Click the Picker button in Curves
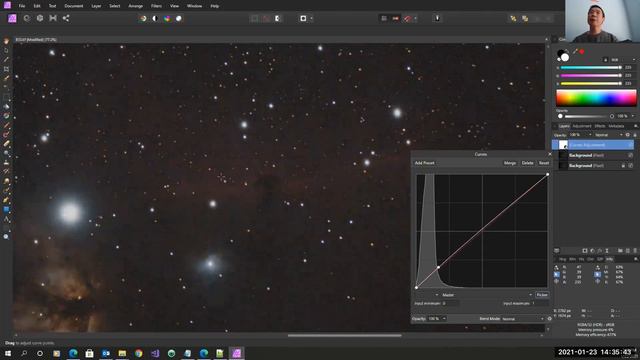Screen dimensions: 640x360 (542, 295)
